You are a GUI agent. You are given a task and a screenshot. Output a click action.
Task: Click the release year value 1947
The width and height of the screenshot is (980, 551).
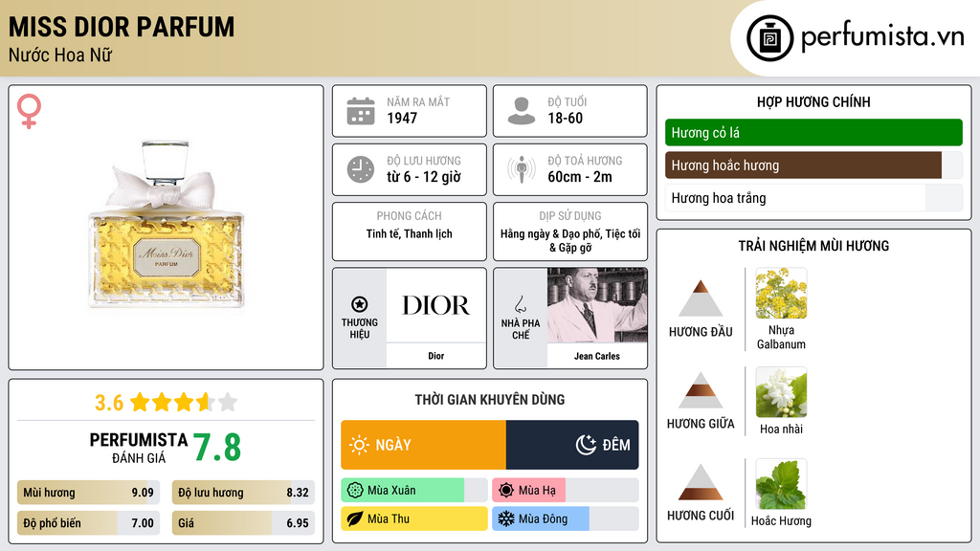click(x=402, y=118)
